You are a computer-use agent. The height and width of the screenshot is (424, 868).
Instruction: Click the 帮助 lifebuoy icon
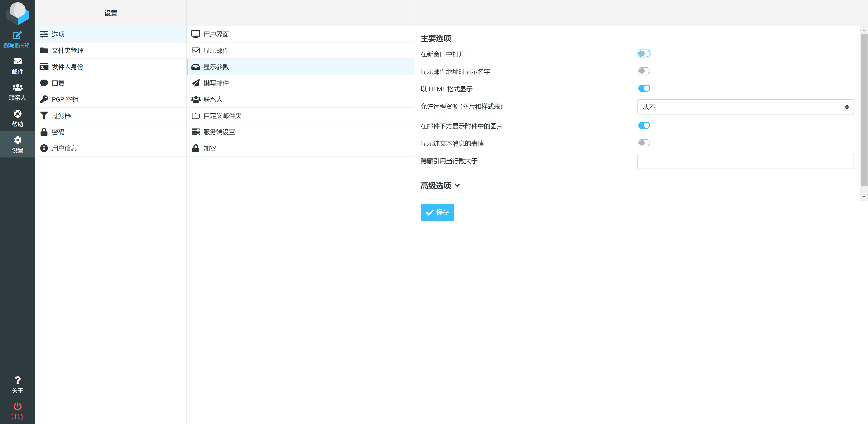pyautogui.click(x=18, y=114)
